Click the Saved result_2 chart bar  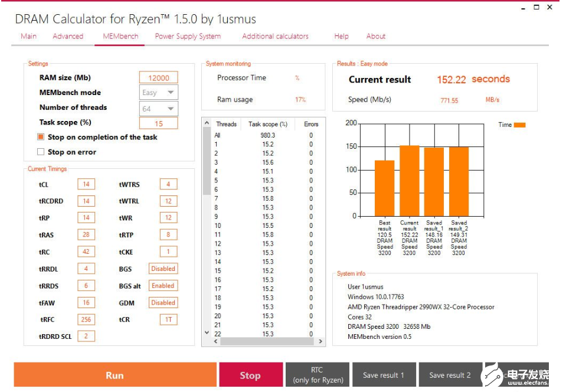(x=459, y=182)
